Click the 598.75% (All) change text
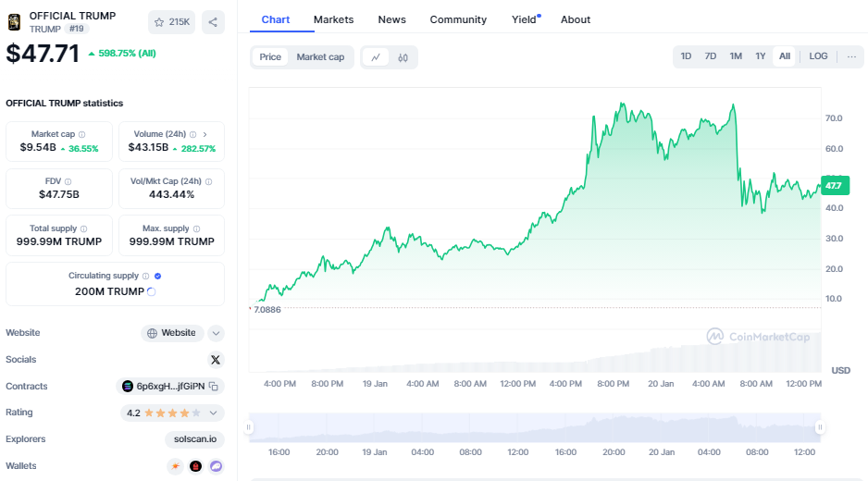 [x=127, y=54]
